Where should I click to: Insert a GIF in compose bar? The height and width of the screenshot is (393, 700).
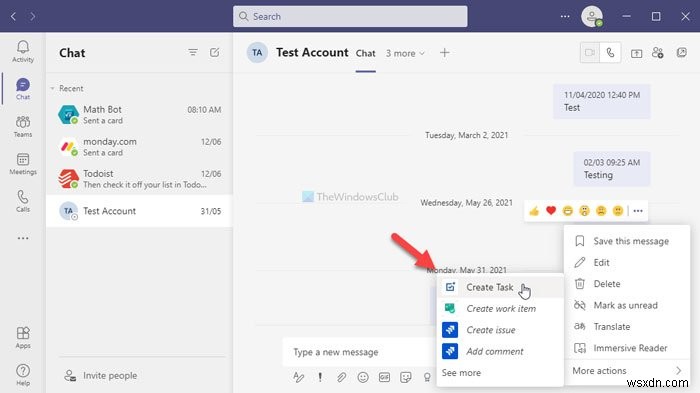coord(384,377)
